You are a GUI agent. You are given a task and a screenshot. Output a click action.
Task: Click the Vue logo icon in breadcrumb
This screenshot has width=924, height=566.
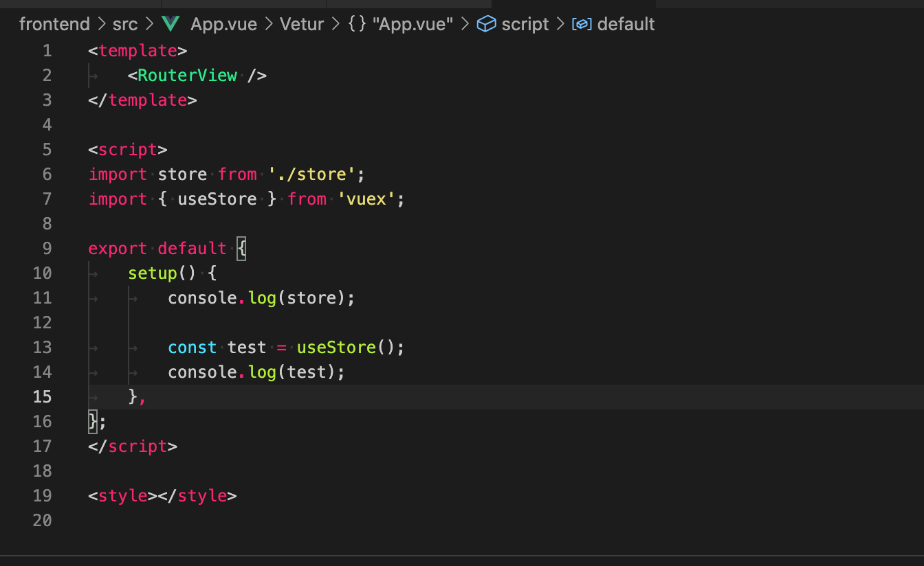coord(170,24)
